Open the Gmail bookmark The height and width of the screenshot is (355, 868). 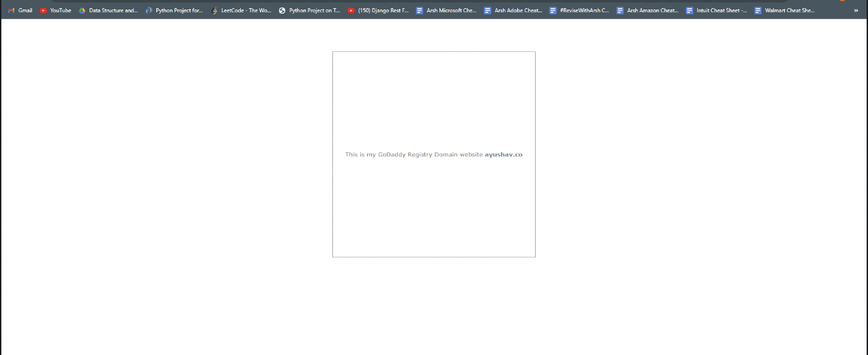(20, 10)
